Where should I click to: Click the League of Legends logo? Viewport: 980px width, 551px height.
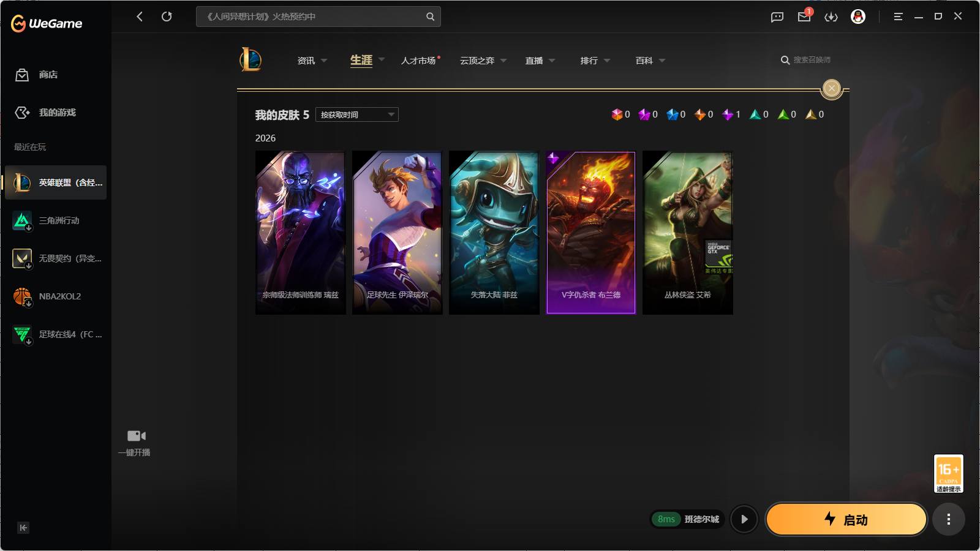pyautogui.click(x=251, y=59)
